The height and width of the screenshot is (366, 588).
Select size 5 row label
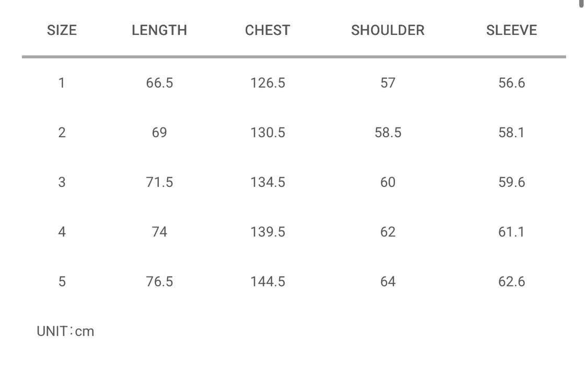pyautogui.click(x=62, y=282)
